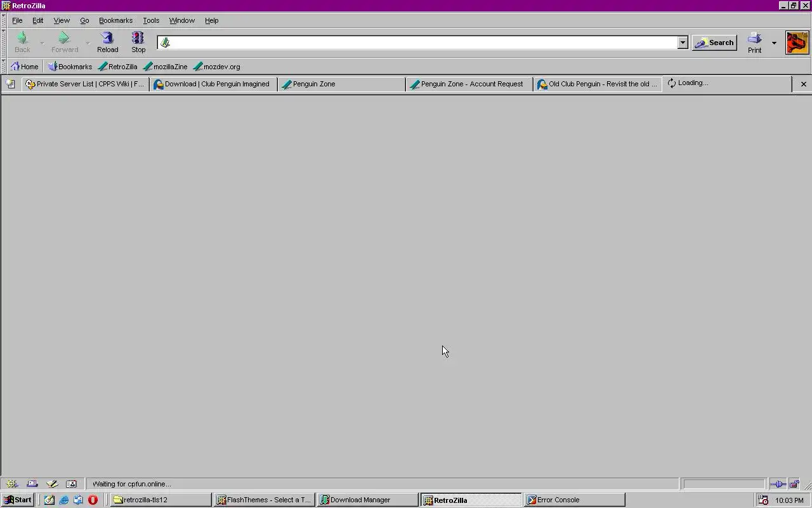Click the location bar page icon
Image resolution: width=812 pixels, height=508 pixels.
click(165, 43)
